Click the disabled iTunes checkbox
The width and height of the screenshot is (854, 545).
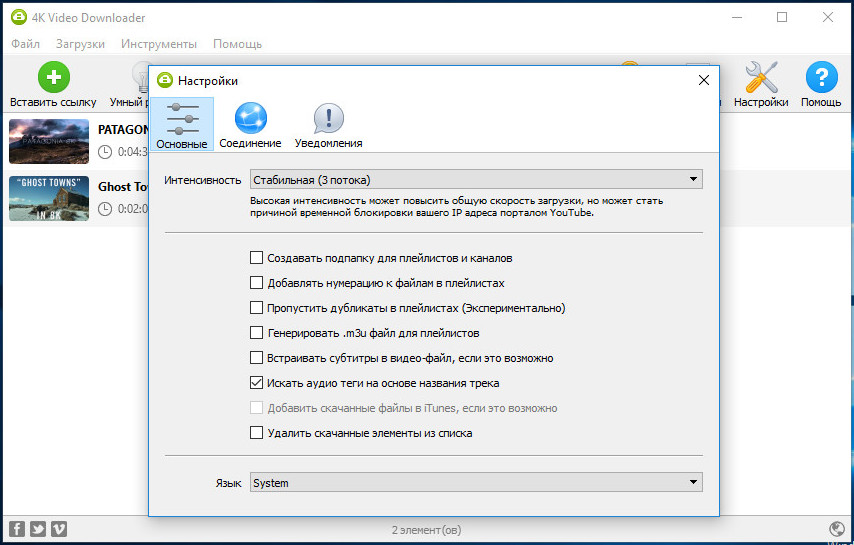click(256, 408)
